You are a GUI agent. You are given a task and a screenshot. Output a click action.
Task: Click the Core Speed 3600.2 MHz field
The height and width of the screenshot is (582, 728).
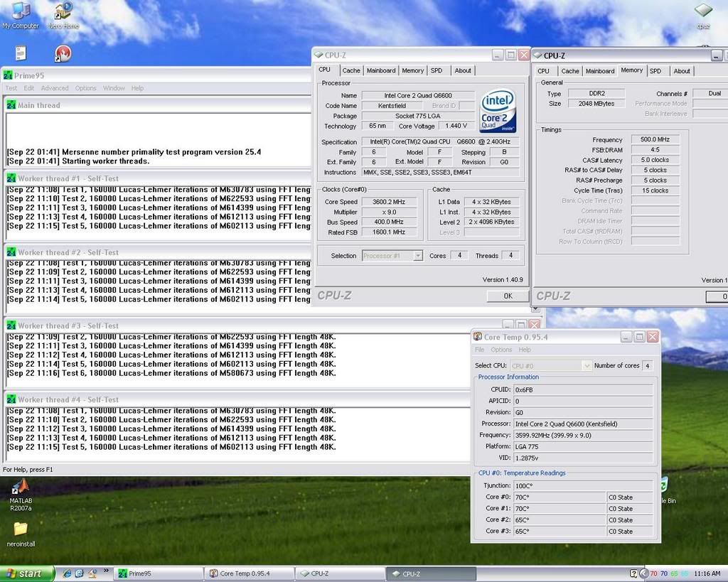tap(389, 202)
